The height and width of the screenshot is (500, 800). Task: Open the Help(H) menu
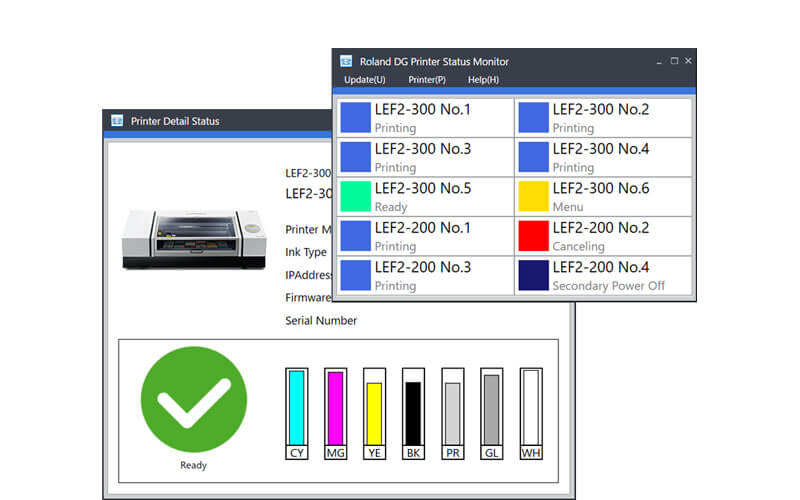[x=483, y=80]
